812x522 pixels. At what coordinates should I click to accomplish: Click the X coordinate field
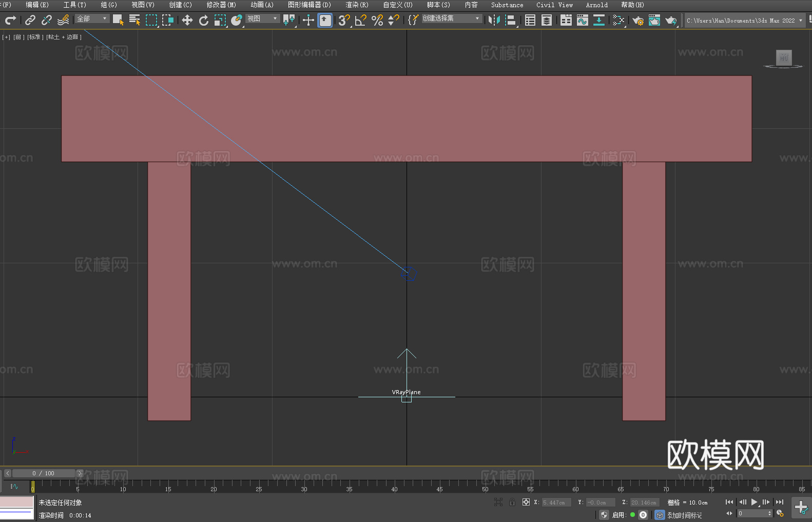click(557, 502)
